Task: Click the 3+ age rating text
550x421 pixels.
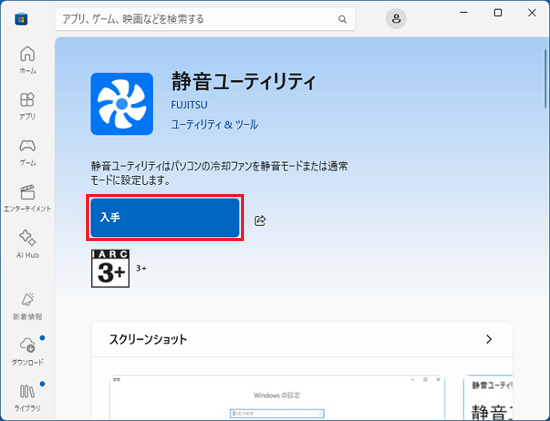Action: click(141, 268)
